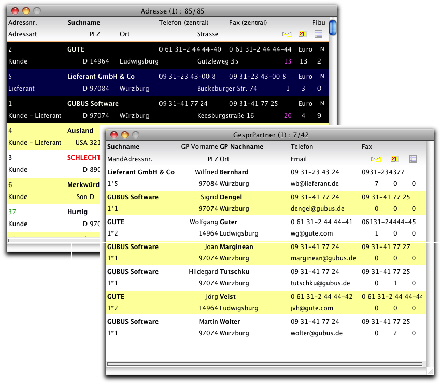Click the Strasse header in Adresse window
Screen dimensions: 448x388
[208, 34]
